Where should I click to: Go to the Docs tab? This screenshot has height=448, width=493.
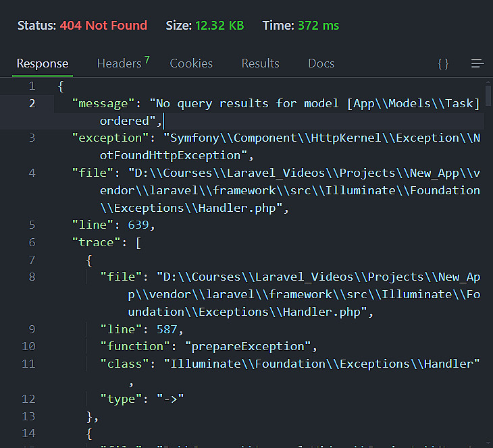point(321,63)
